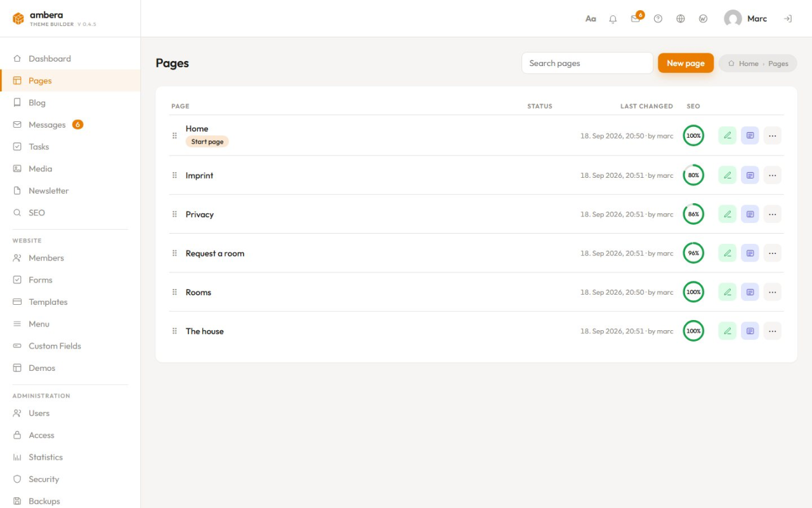Click the Search pages input field
The width and height of the screenshot is (812, 508).
(x=587, y=63)
